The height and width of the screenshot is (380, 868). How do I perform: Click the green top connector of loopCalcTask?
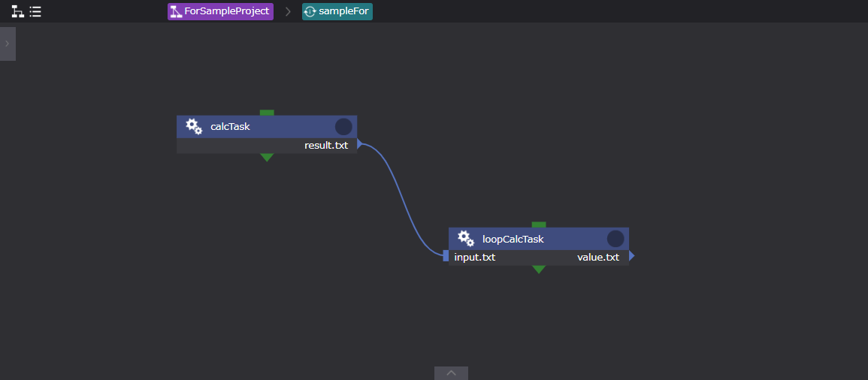pyautogui.click(x=539, y=225)
